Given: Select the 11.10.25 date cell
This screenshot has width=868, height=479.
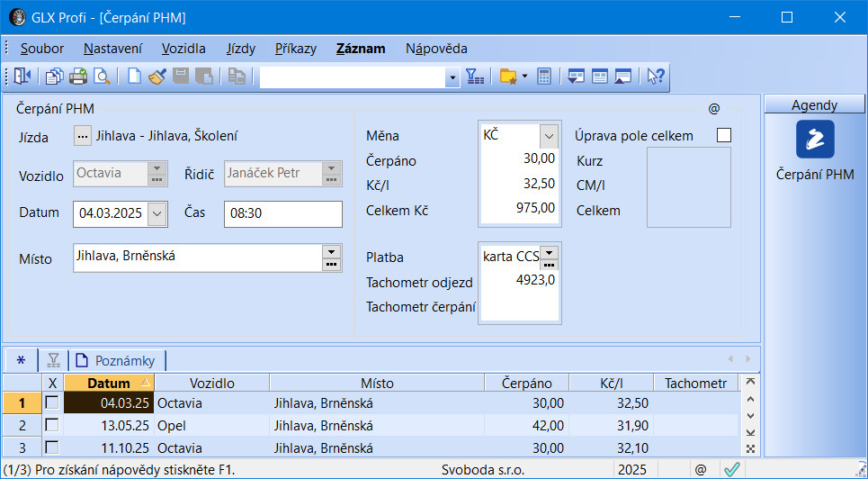Looking at the screenshot, I should 109,447.
